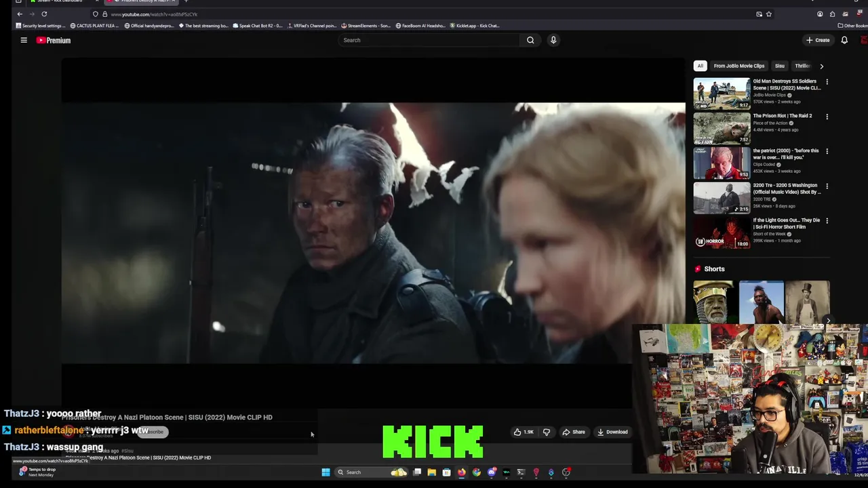Open Old Man Destroys SS Soldiers thumbnail

pyautogui.click(x=722, y=94)
